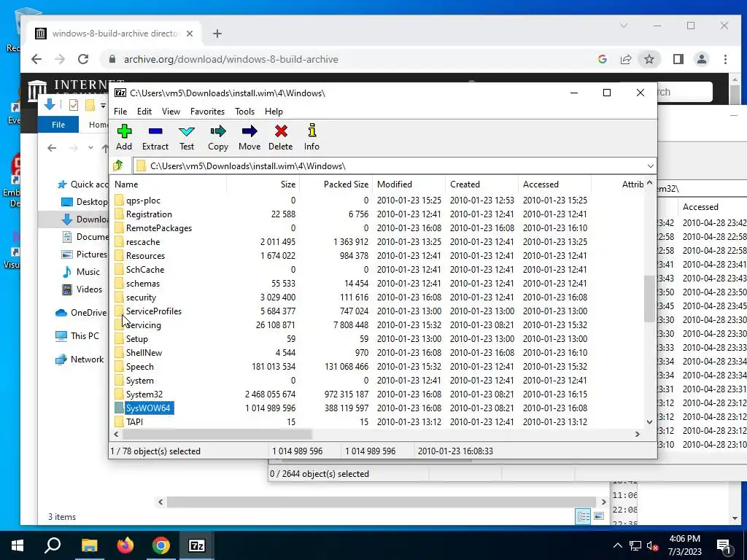Click the SysWOW64 folder icon
This screenshot has width=747, height=560.
pos(119,408)
